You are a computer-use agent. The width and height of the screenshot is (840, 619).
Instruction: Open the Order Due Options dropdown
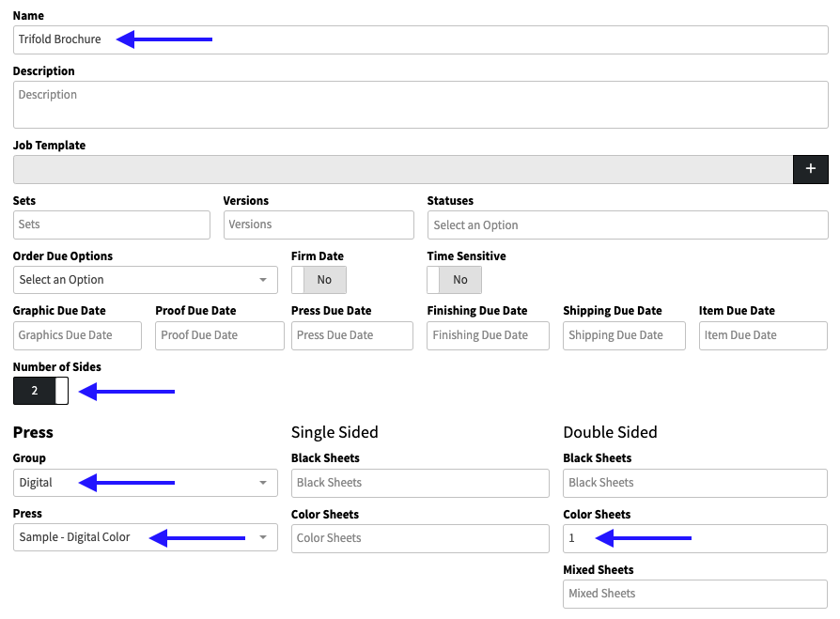[x=146, y=280]
